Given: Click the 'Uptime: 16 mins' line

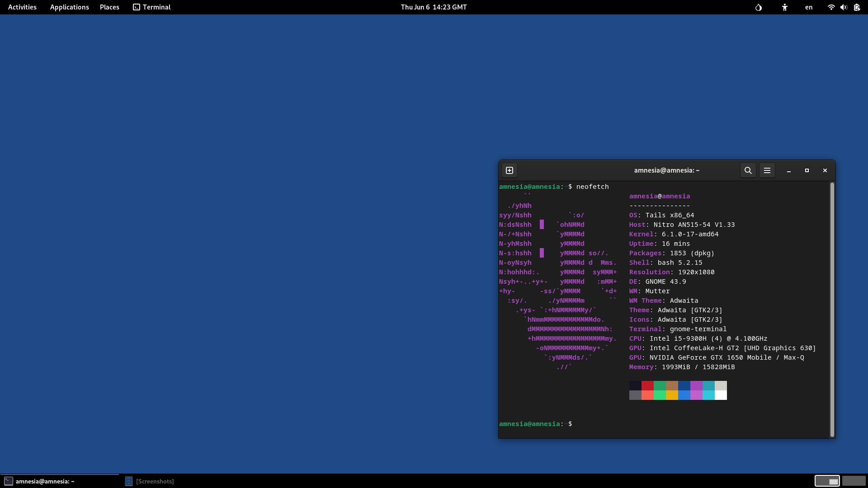Looking at the screenshot, I should click(660, 244).
